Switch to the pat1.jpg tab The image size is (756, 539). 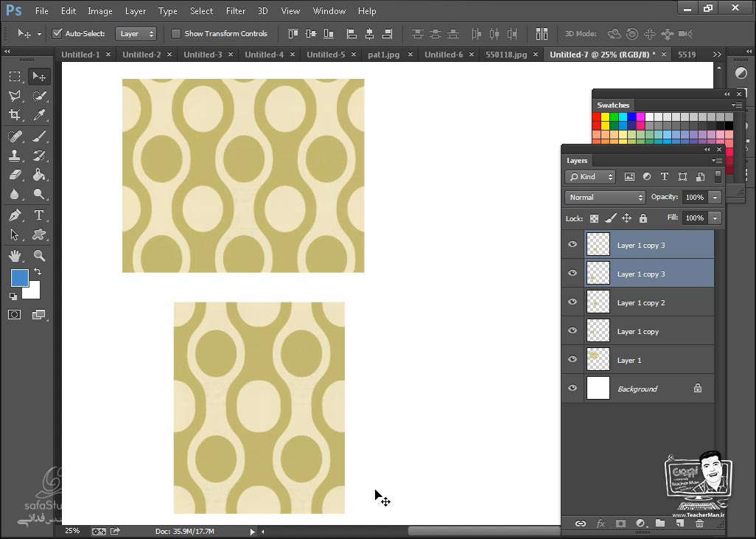point(384,55)
